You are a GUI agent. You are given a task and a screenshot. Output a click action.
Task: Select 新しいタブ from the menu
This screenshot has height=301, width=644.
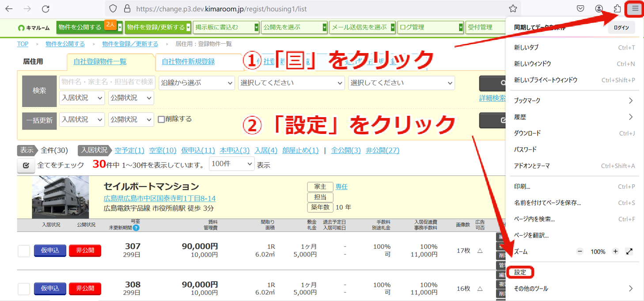click(574, 47)
